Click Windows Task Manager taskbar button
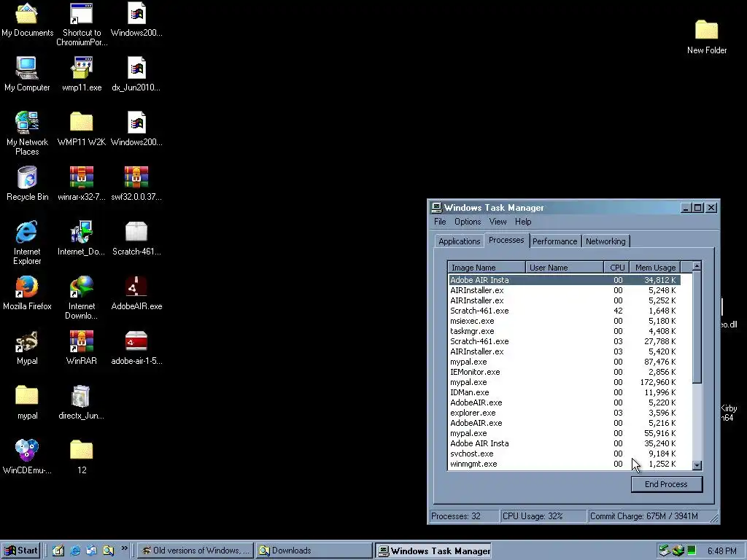Viewport: 747px width, 560px height. pyautogui.click(x=433, y=551)
